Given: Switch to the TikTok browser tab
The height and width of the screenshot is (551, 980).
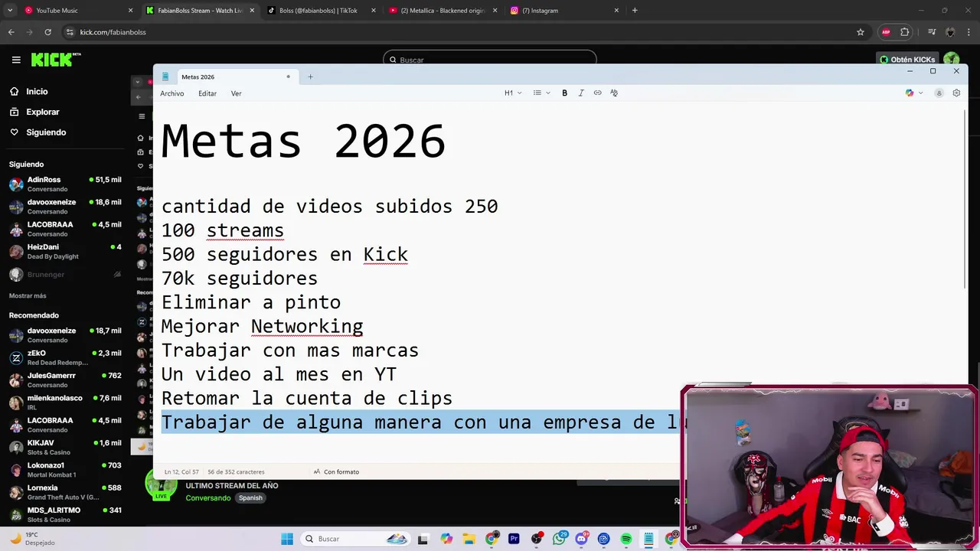Looking at the screenshot, I should 322,11.
